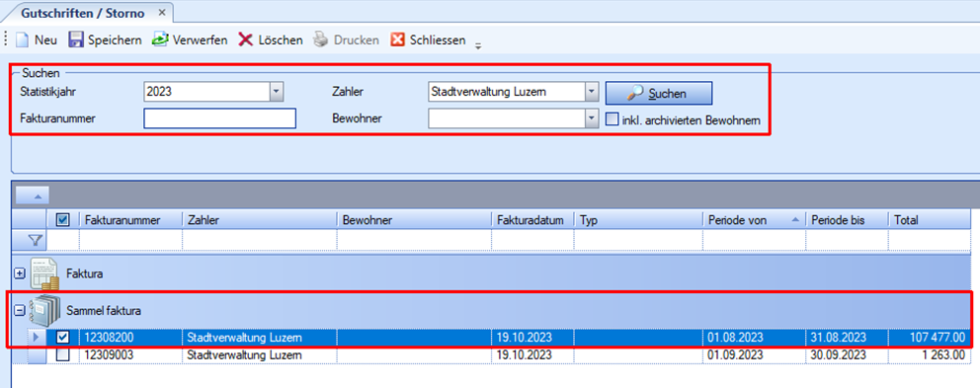Sort by Periode von column header
The height and width of the screenshot is (388, 980).
click(755, 220)
